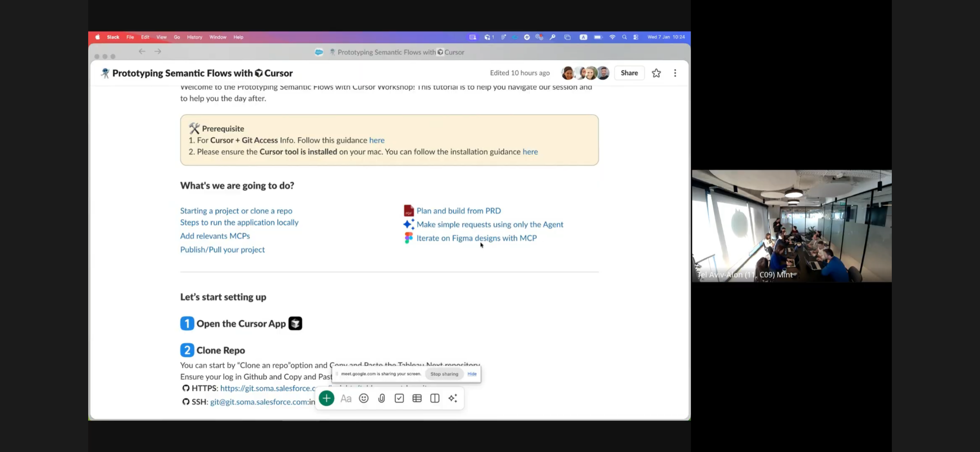
Task: Open 'Steps to run the application locally'
Action: coord(239,222)
